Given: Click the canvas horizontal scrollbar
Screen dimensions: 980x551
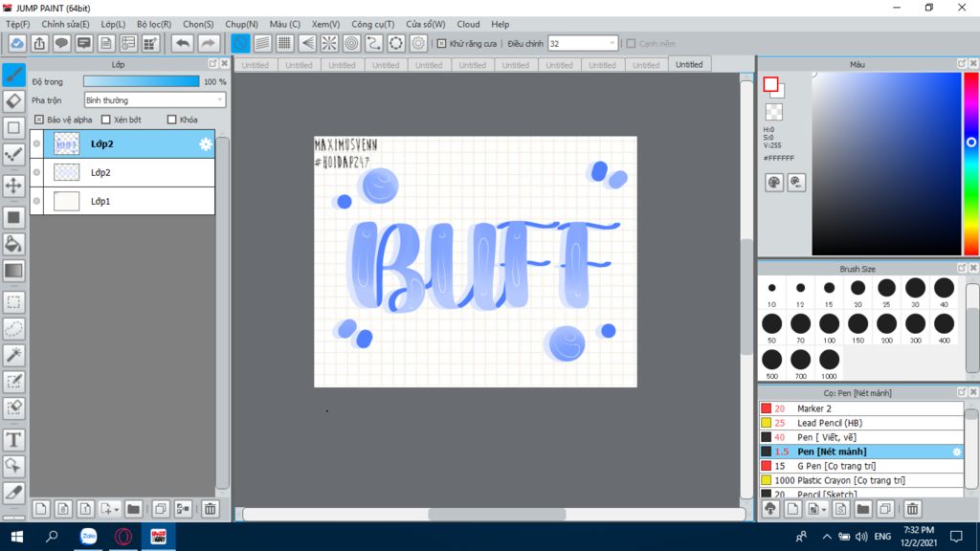Looking at the screenshot, I should [x=497, y=514].
